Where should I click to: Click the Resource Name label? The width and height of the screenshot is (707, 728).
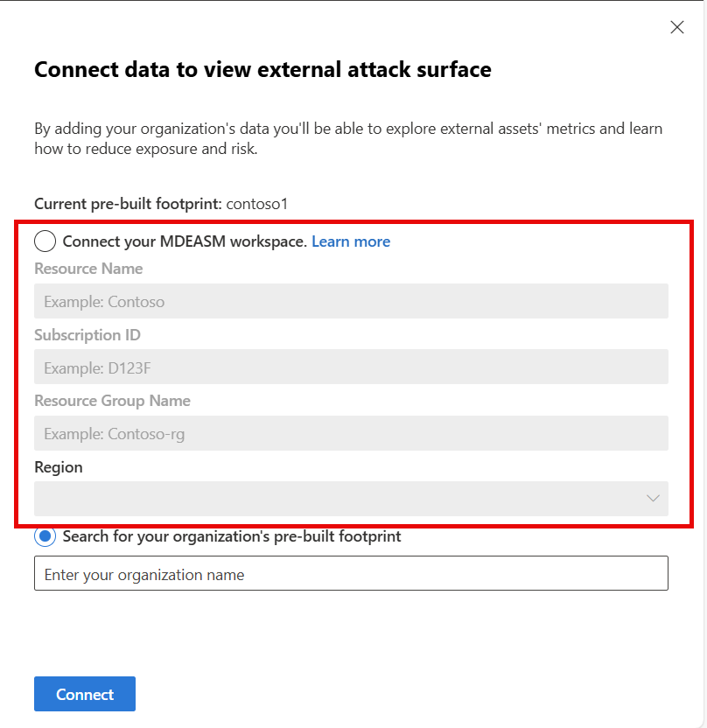coord(88,269)
